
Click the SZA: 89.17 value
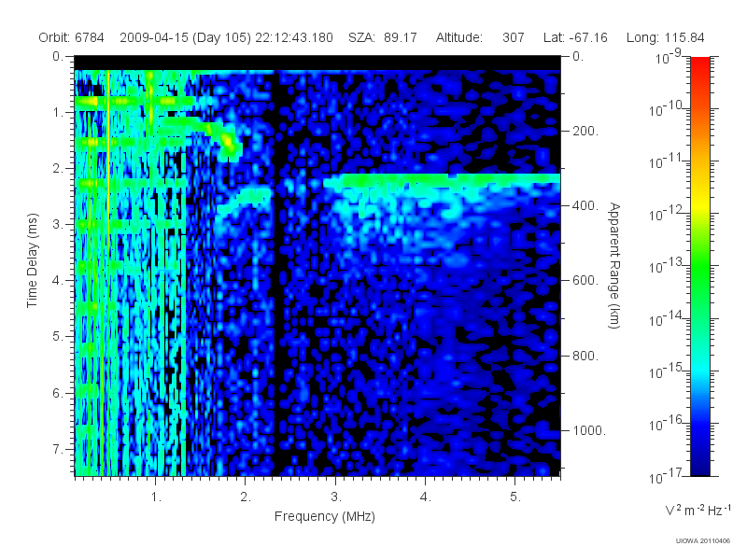(383, 37)
